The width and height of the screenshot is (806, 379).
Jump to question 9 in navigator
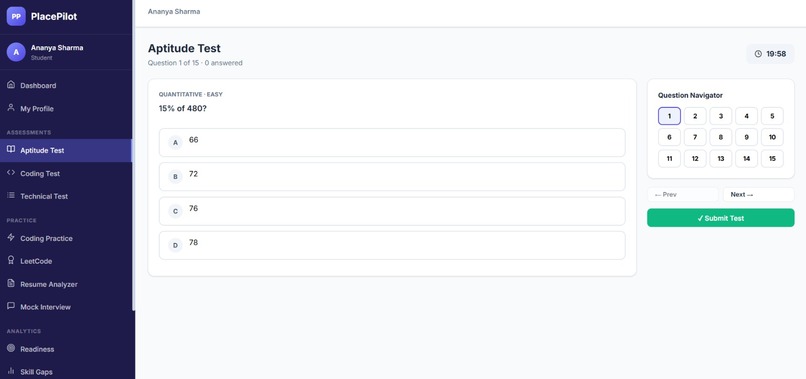746,137
